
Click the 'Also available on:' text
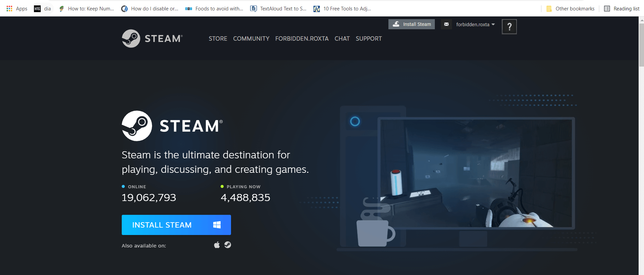point(144,246)
